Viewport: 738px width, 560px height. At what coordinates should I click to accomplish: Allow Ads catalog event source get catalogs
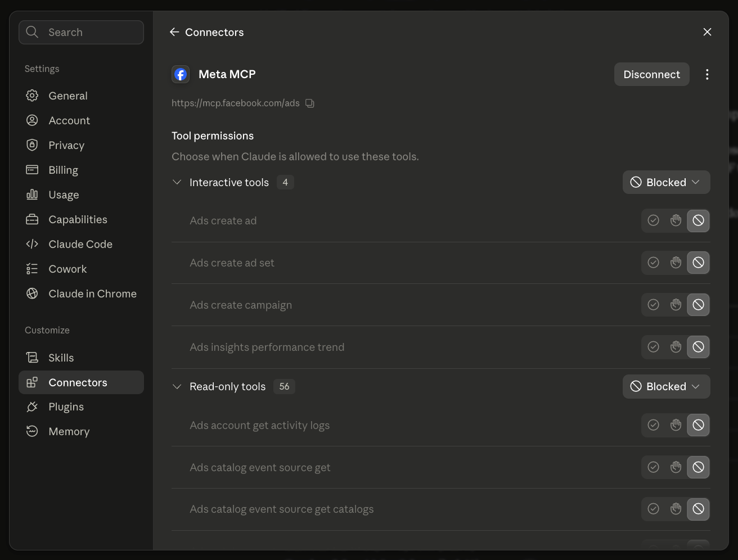coord(653,509)
